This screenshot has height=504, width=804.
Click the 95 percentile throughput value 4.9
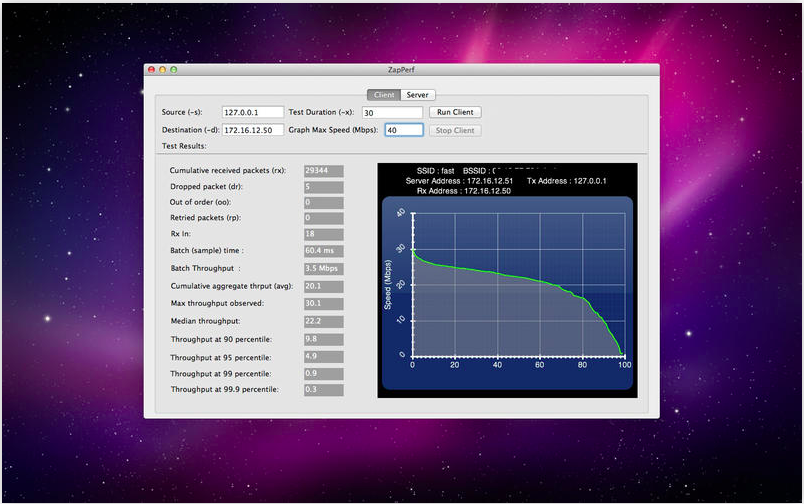tap(324, 356)
